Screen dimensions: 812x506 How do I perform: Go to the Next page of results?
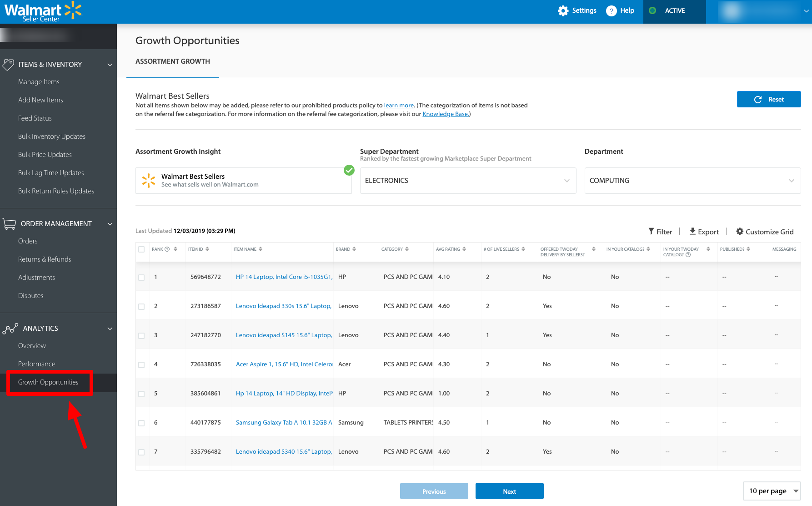(x=509, y=491)
